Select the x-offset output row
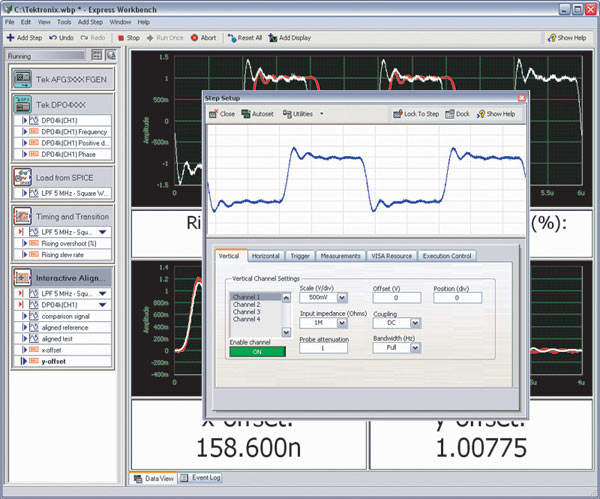This screenshot has width=600, height=499. click(x=63, y=350)
